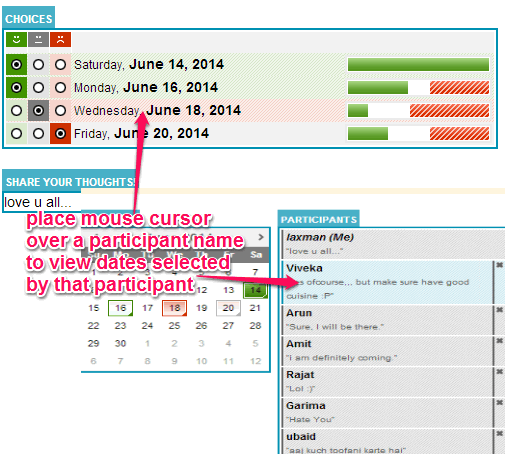
Task: Click the Share Your Thoughts header
Action: tap(70, 182)
